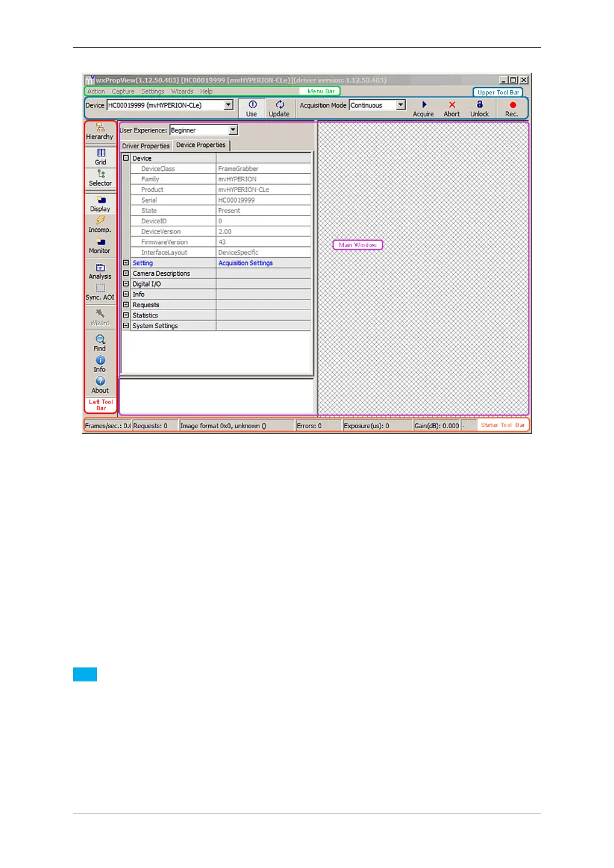Viewport: 614px width, 868px height.
Task: Open the About dialog icon
Action: coord(100,385)
